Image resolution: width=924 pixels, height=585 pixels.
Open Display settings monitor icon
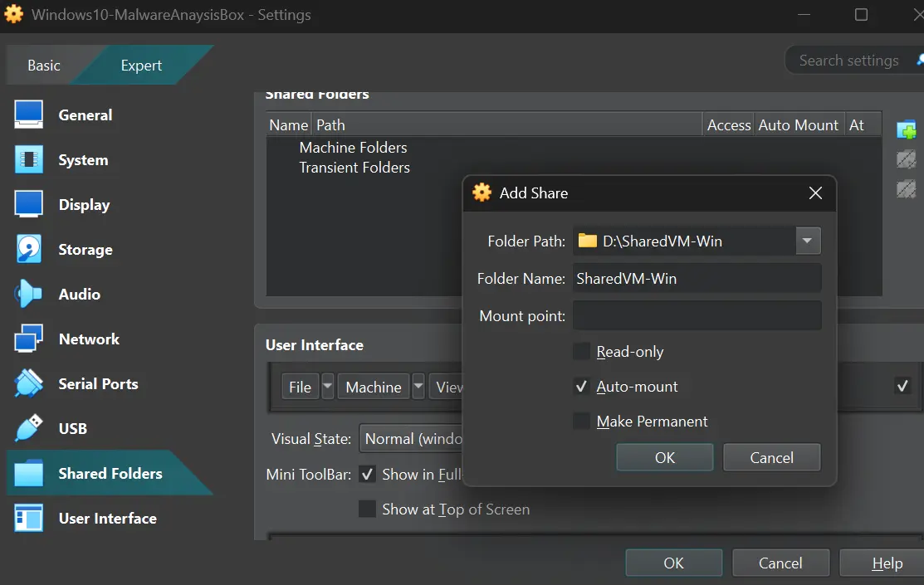28,205
